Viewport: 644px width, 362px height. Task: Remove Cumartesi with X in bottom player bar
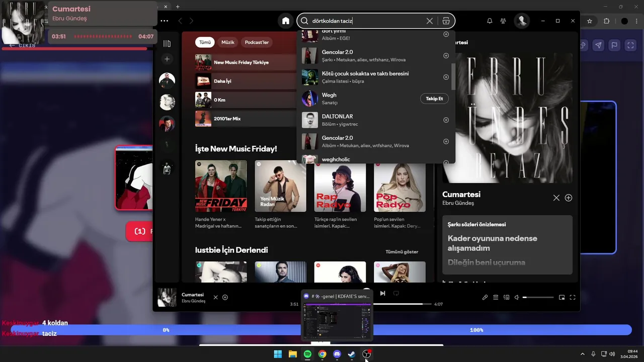215,297
